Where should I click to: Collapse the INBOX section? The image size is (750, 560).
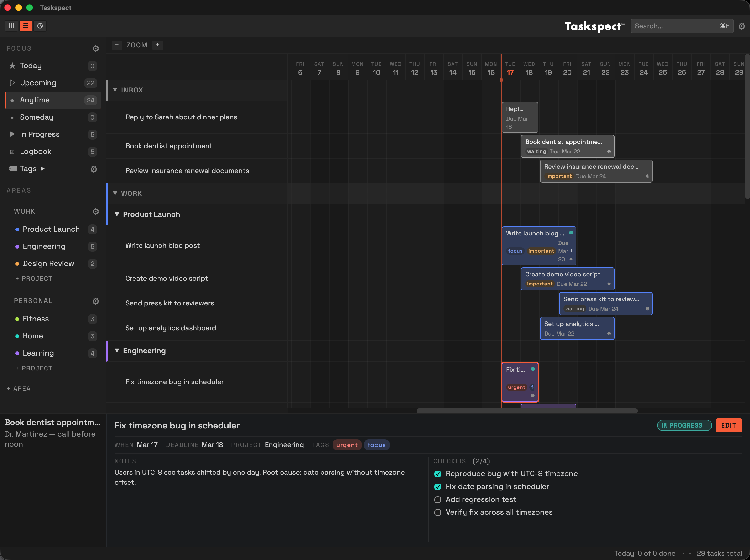coord(115,90)
